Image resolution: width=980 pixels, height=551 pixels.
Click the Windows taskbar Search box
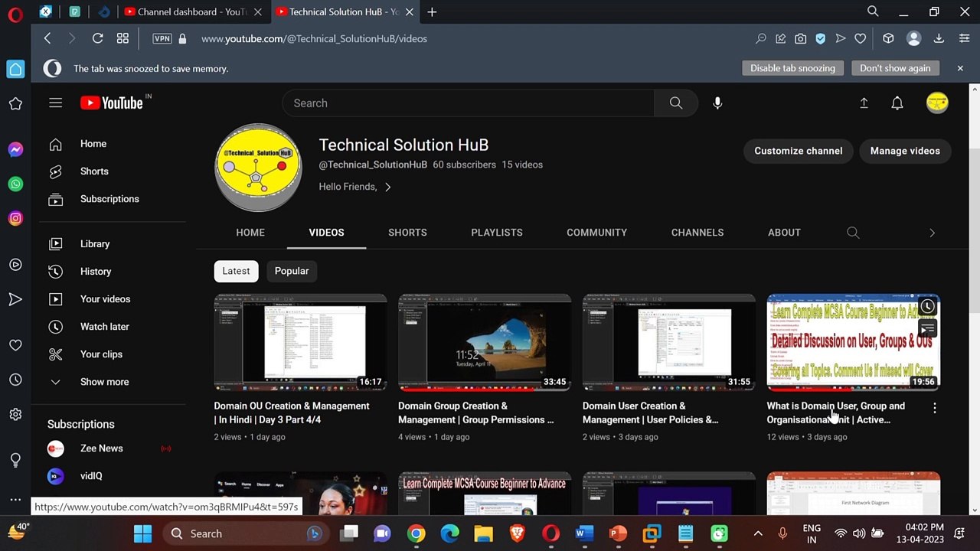247,533
